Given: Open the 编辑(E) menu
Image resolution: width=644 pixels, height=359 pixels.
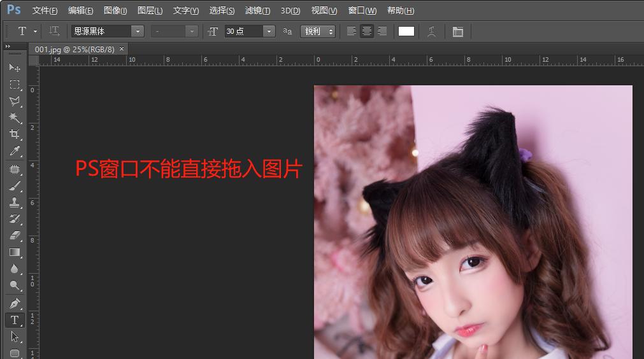Looking at the screenshot, I should 80,10.
